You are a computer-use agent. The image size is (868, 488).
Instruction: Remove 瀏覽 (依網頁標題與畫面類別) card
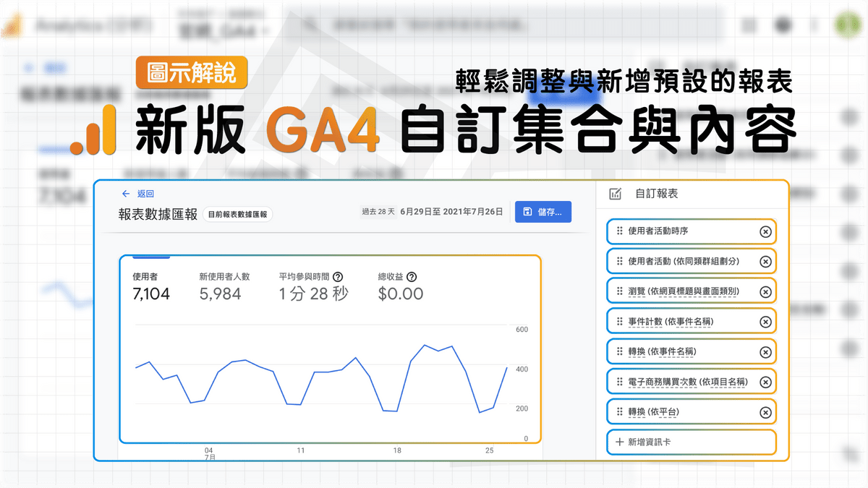click(765, 291)
